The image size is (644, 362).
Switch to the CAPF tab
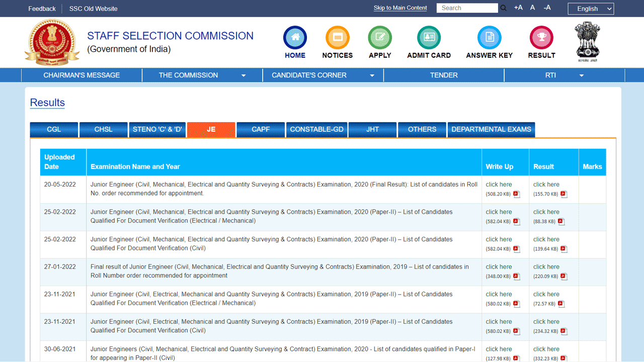point(261,130)
